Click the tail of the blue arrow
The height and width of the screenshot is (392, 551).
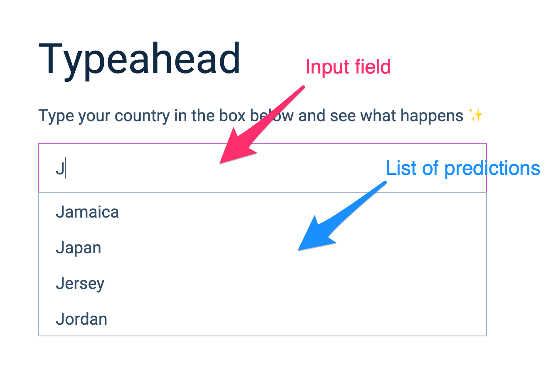coord(384,183)
